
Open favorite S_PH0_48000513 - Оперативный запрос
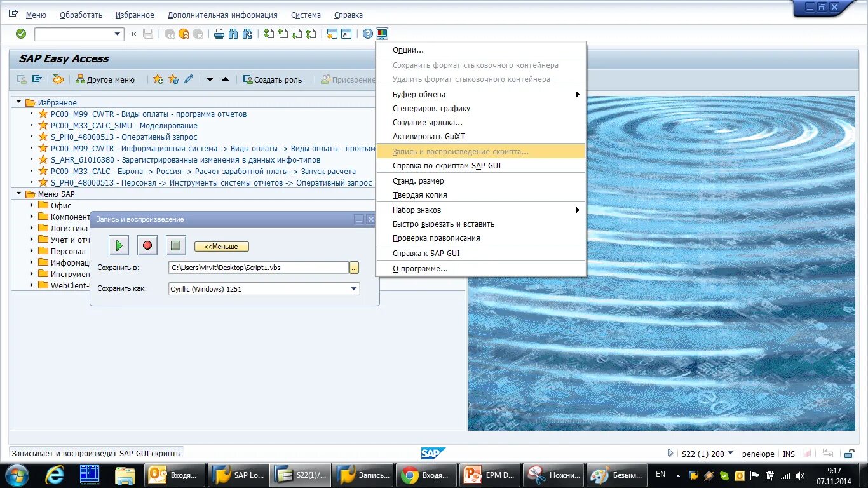click(124, 137)
